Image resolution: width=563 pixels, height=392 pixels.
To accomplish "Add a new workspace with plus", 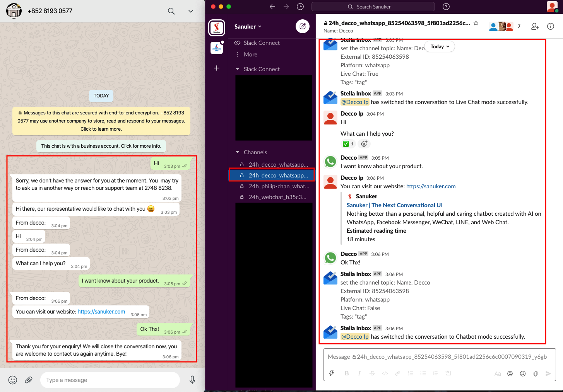I will click(x=217, y=68).
